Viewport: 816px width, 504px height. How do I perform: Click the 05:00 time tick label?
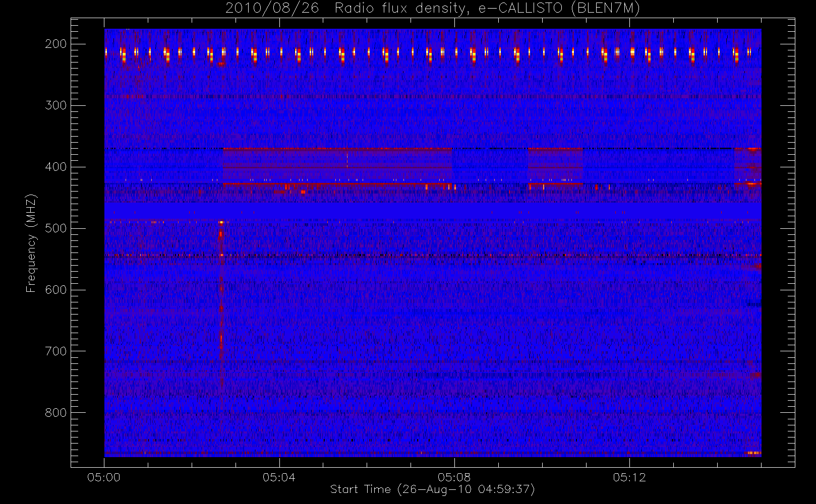[x=104, y=477]
